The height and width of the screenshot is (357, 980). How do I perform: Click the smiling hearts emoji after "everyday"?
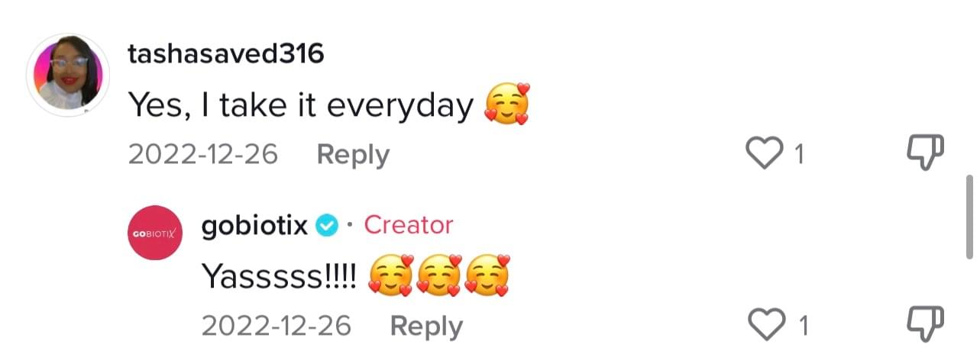click(507, 105)
